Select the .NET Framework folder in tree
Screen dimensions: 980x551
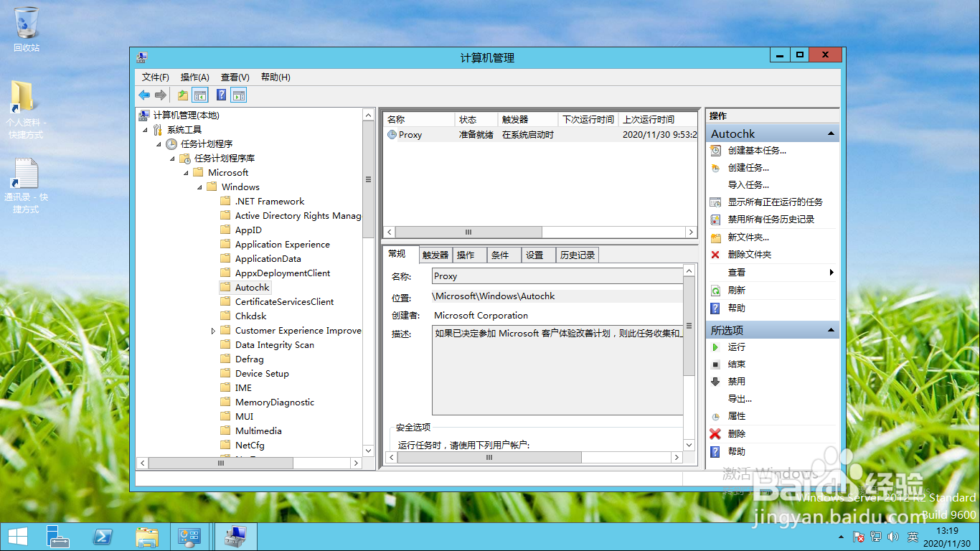coord(270,201)
